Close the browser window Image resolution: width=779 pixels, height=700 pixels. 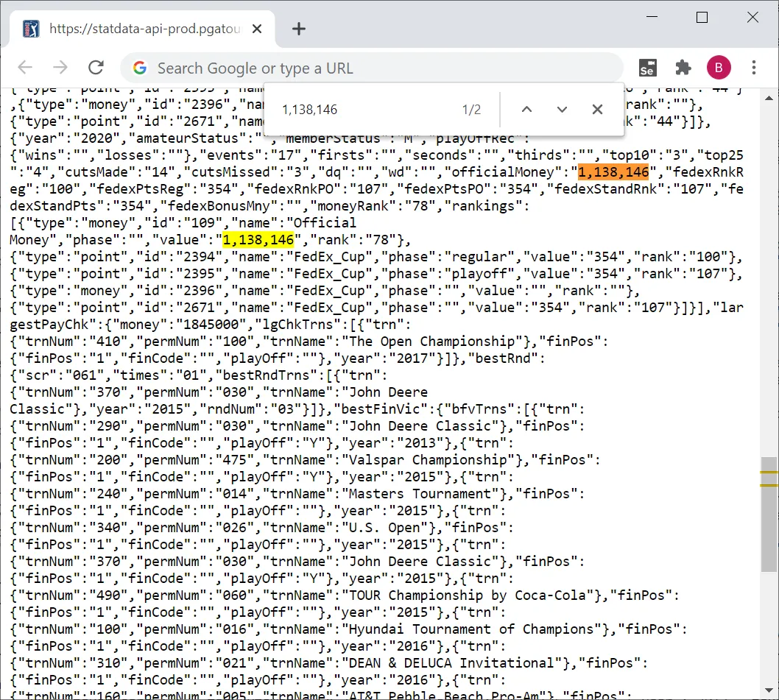coord(752,18)
